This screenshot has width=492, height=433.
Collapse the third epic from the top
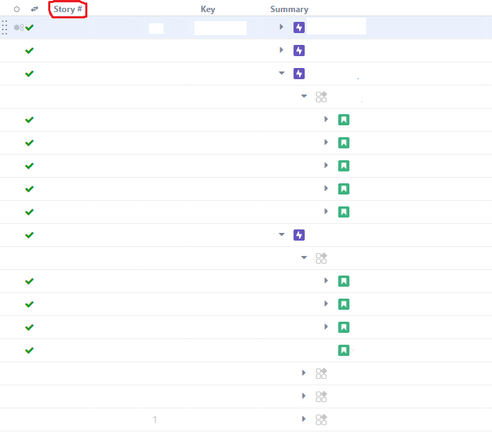coord(282,73)
